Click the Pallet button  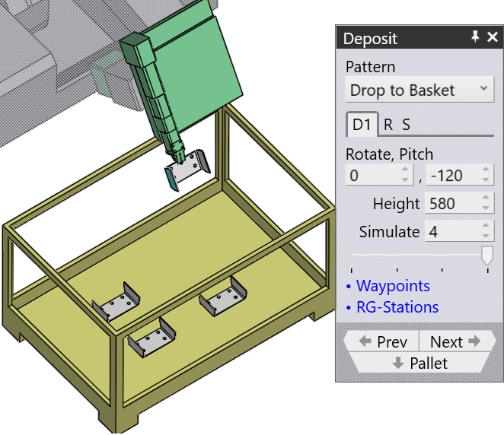point(419,364)
